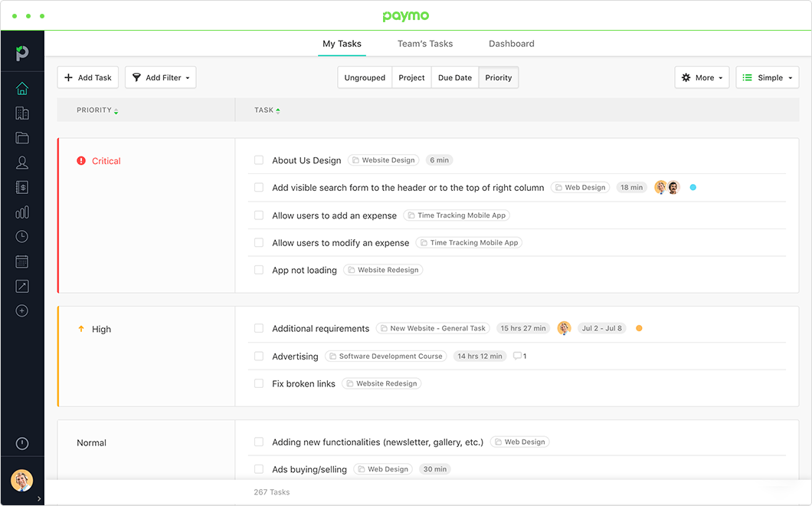Viewport: 812px width, 506px height.
Task: Click the Users contact icon in sidebar
Action: (x=22, y=162)
